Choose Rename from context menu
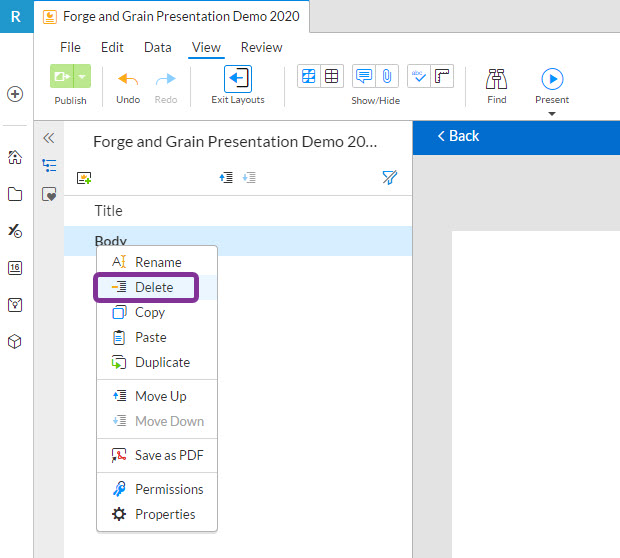The image size is (620, 558). pos(157,262)
